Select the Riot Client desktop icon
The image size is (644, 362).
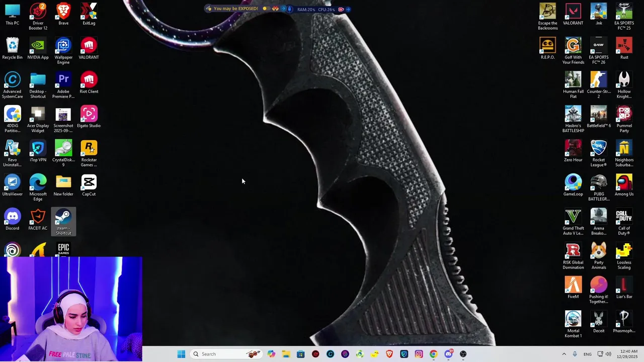pos(89,82)
